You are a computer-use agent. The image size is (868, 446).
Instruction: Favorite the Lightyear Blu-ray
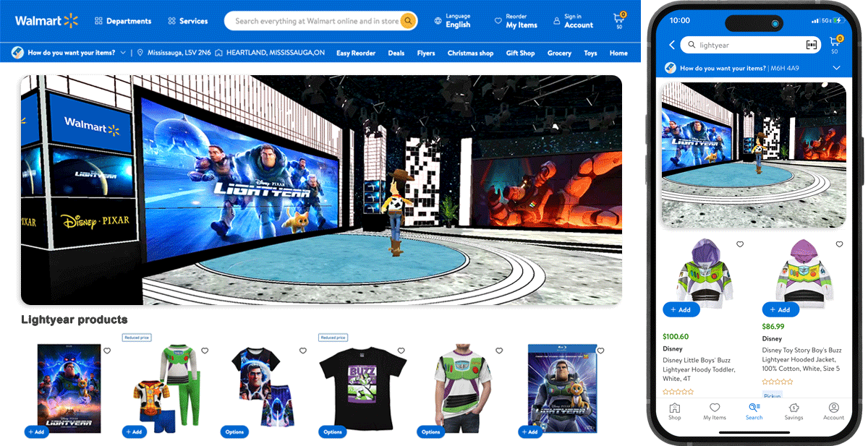pyautogui.click(x=600, y=351)
